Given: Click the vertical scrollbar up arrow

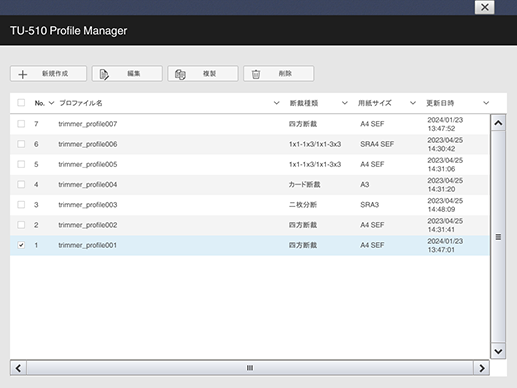Looking at the screenshot, I should coord(498,123).
